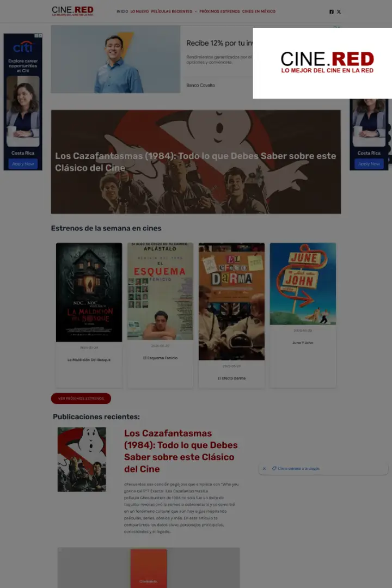Go to the INICIO menu item
The height and width of the screenshot is (588, 392).
[122, 11]
